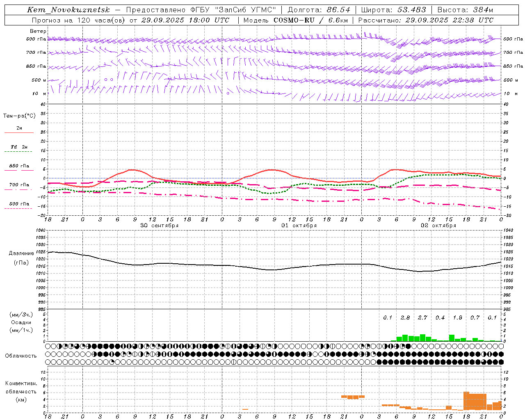This screenshot has height=420, width=525.
Task: Click the "700 гПа" wind level label on left
Action: coord(36,52)
